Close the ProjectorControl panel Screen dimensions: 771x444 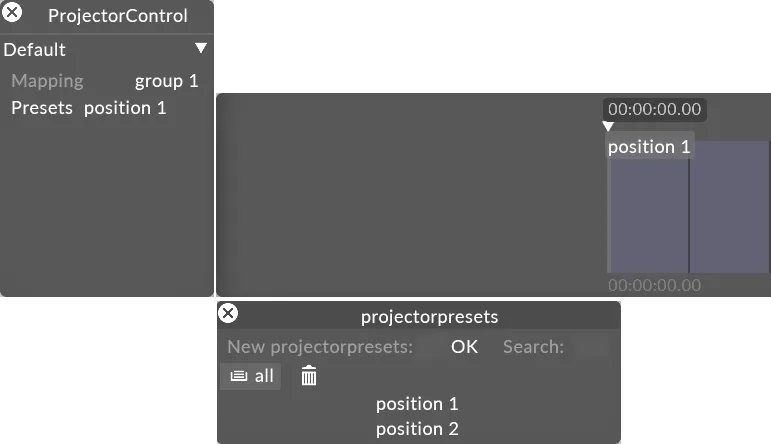[x=13, y=13]
